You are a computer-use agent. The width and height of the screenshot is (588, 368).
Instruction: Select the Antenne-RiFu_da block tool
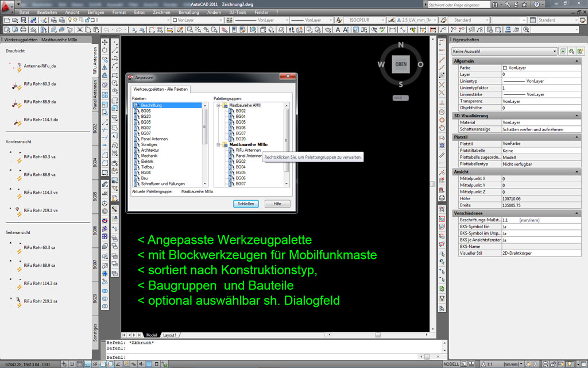click(x=40, y=66)
